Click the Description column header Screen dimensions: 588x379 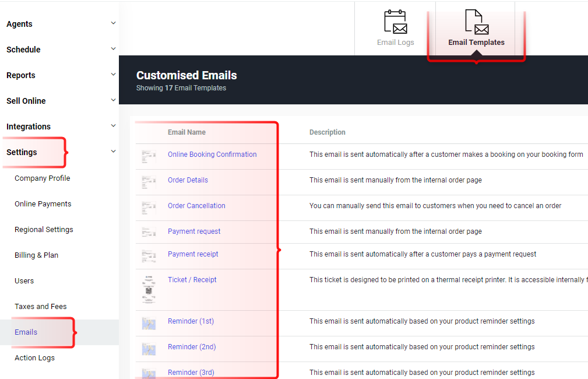[328, 132]
